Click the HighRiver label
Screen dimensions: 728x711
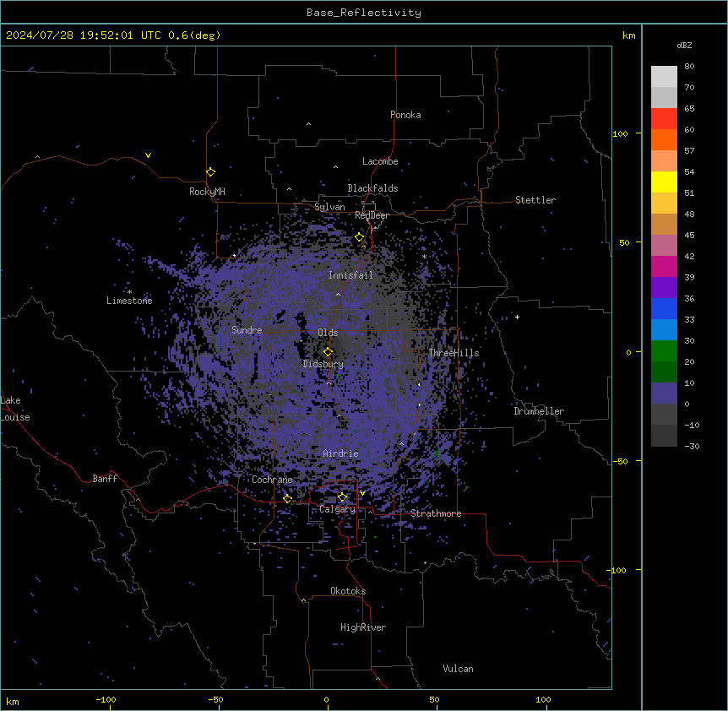[363, 627]
